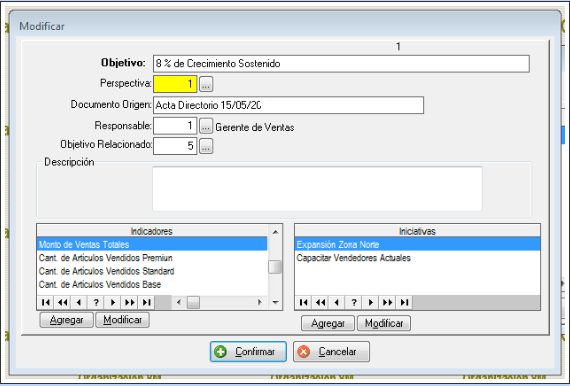
Task: Go to first record in Iniciativas navigator
Action: (x=304, y=302)
